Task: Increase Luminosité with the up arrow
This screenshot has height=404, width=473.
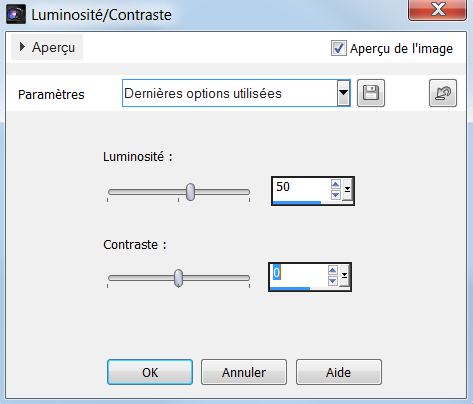Action: coord(335,184)
